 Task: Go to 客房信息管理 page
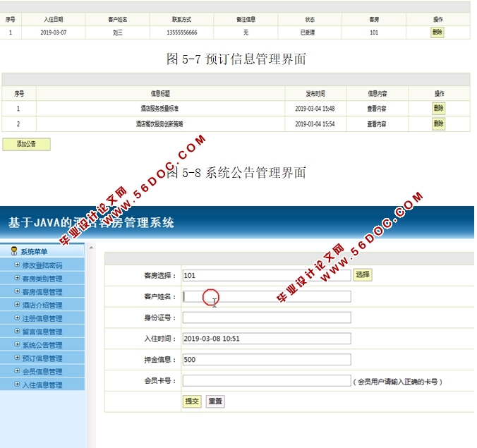[x=42, y=292]
